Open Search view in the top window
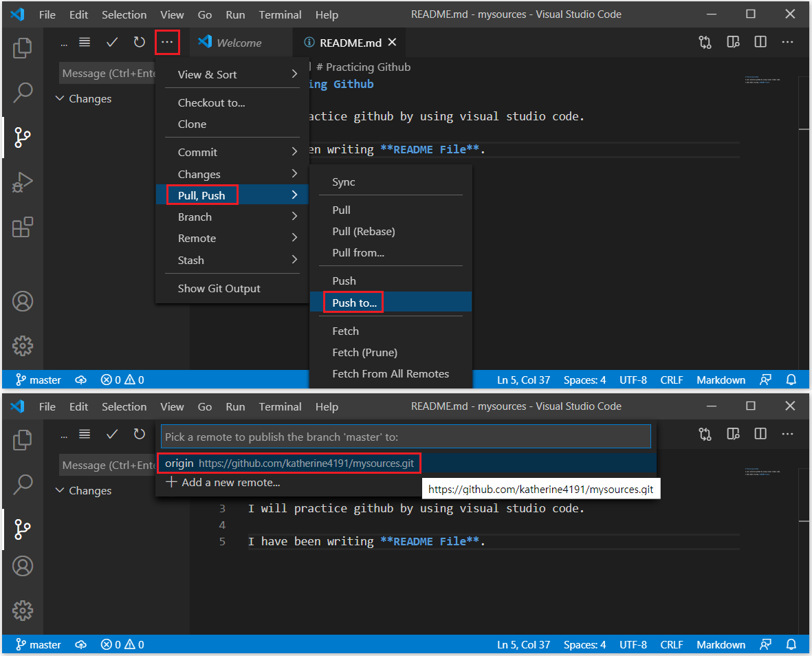 [x=22, y=93]
